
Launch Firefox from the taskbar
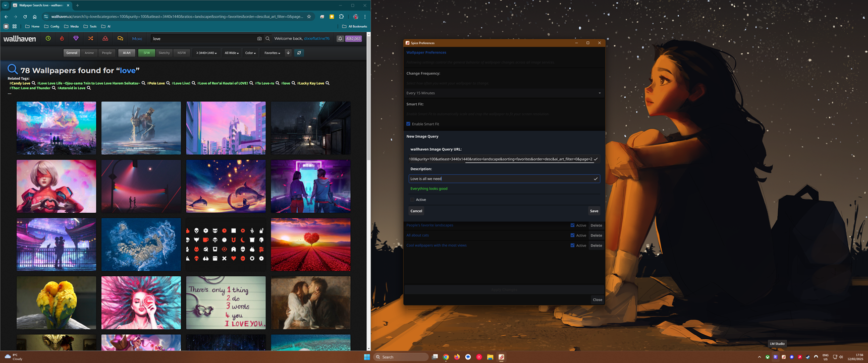[457, 357]
